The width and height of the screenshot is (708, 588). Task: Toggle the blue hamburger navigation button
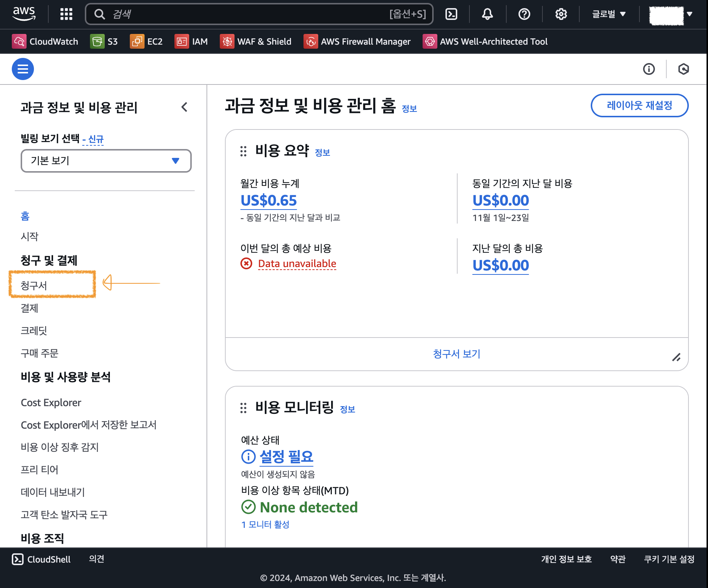coord(23,69)
